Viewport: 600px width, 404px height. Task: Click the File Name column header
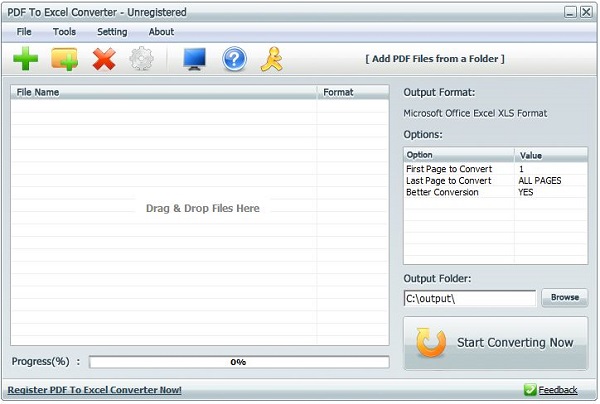point(164,92)
